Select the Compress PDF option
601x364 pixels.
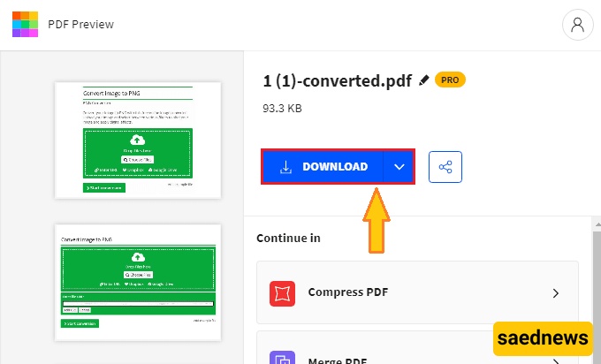tap(347, 292)
